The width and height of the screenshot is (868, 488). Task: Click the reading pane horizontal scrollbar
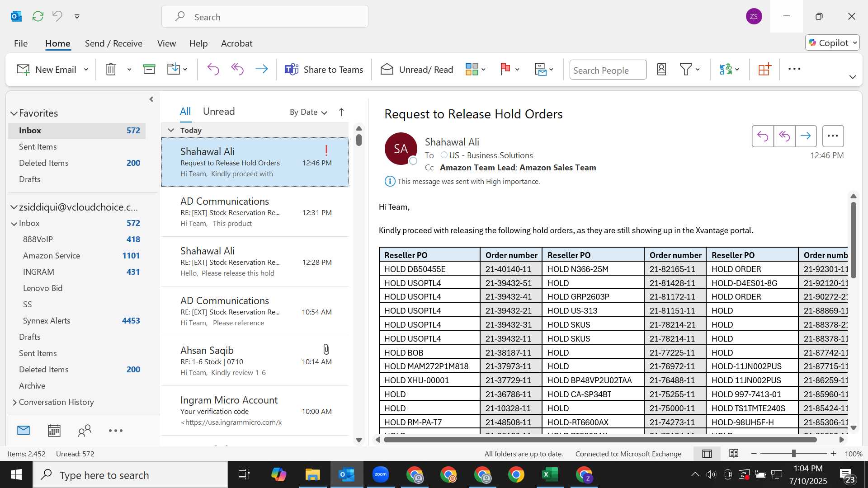pyautogui.click(x=600, y=440)
